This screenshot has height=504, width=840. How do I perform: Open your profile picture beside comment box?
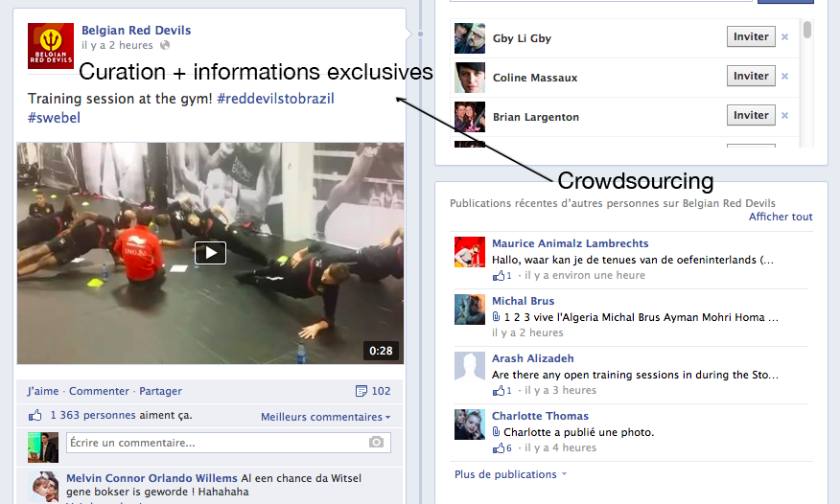point(43,447)
